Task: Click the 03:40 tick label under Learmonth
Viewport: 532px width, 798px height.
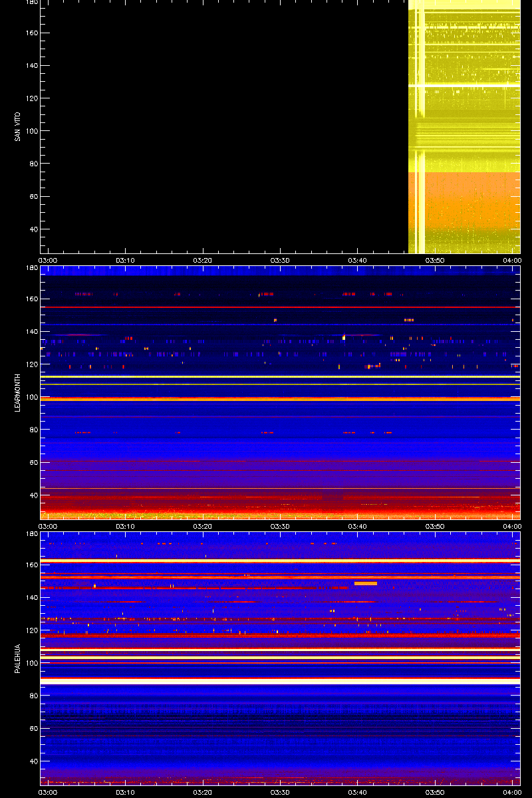Action: point(358,526)
